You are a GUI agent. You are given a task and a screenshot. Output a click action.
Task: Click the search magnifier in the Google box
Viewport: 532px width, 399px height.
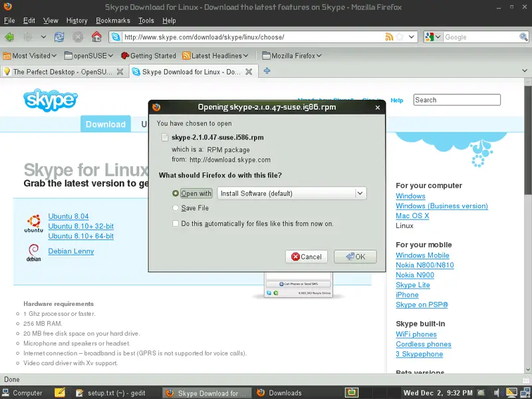tap(523, 37)
